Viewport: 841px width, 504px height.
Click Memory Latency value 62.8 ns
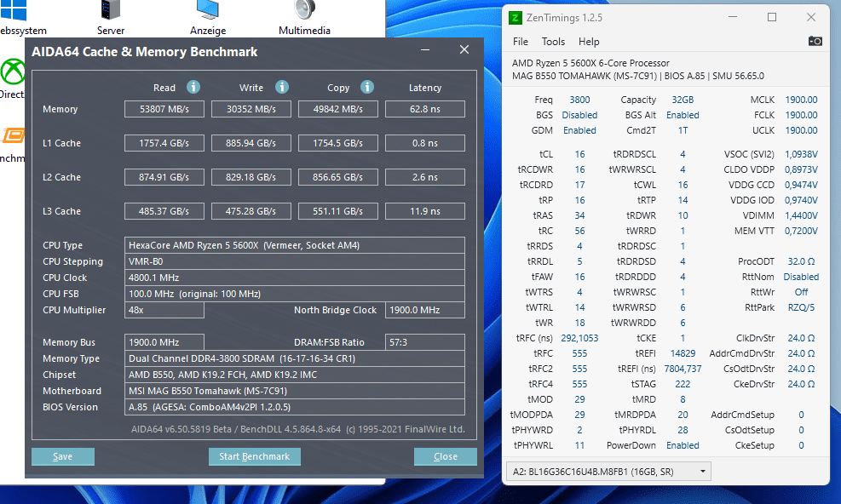click(x=425, y=109)
